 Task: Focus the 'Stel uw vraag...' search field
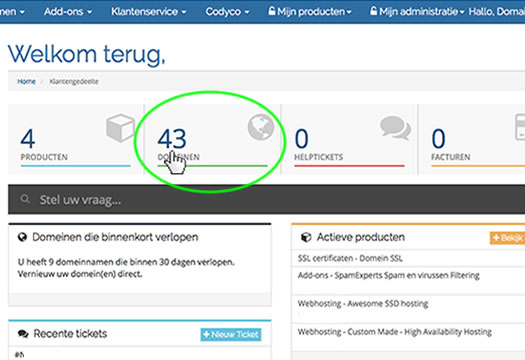(x=267, y=199)
